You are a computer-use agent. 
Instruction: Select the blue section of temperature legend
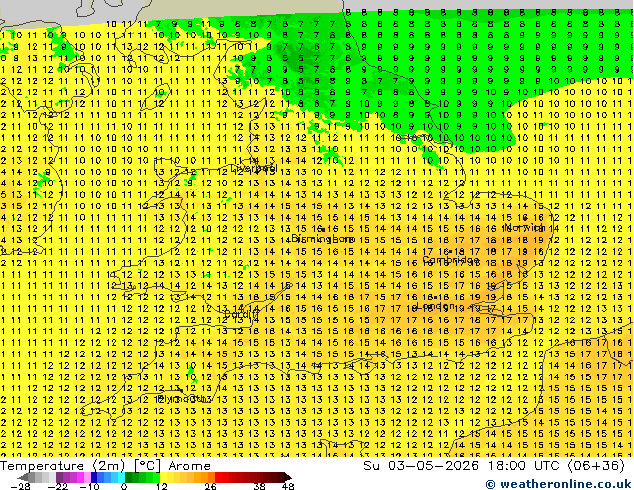[x=108, y=477]
